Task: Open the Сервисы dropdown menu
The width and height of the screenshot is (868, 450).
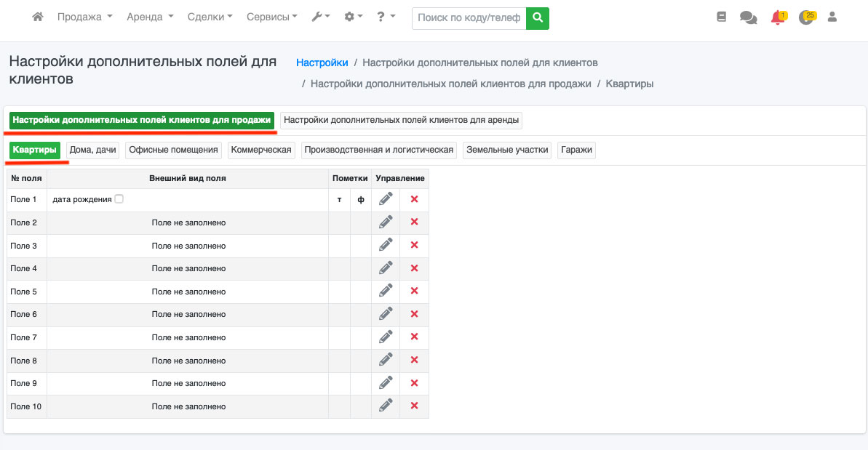Action: [x=271, y=17]
